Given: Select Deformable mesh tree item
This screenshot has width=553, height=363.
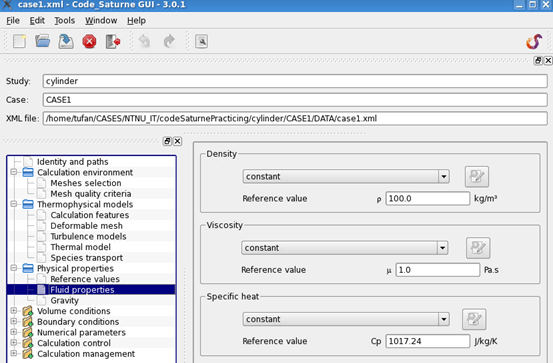Looking at the screenshot, I should coord(86,226).
